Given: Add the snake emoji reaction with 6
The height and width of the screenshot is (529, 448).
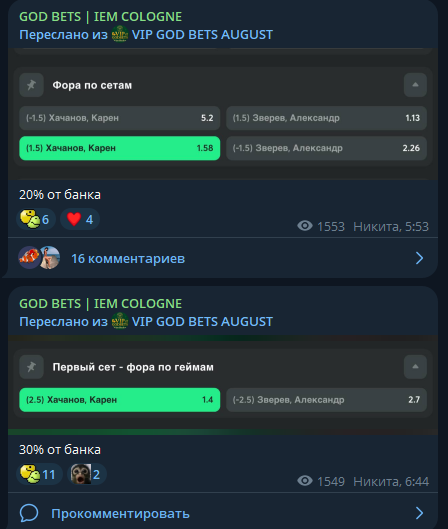Looking at the screenshot, I should (x=36, y=219).
